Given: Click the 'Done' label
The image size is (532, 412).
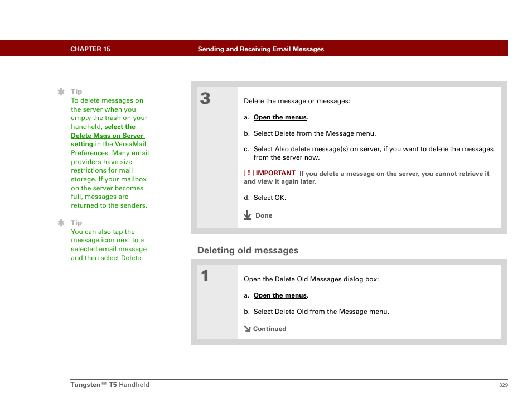Looking at the screenshot, I should pyautogui.click(x=264, y=215).
